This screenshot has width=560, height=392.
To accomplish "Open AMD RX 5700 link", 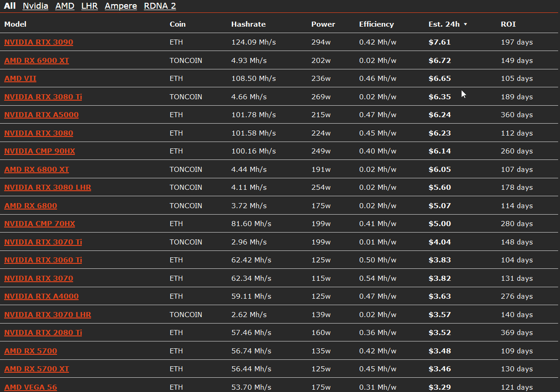I will (x=31, y=351).
